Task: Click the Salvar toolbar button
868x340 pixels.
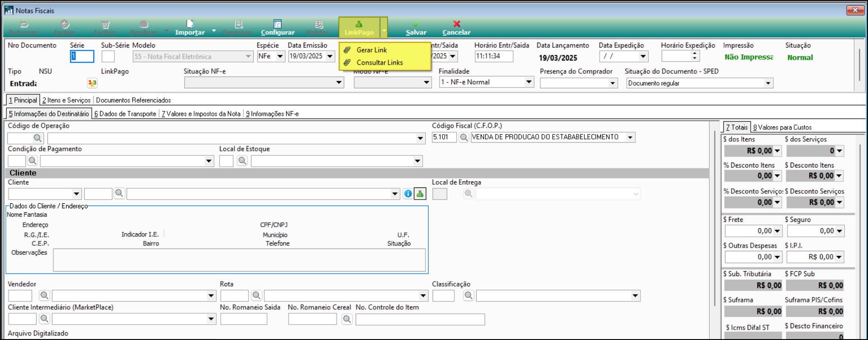Action: coord(416,28)
